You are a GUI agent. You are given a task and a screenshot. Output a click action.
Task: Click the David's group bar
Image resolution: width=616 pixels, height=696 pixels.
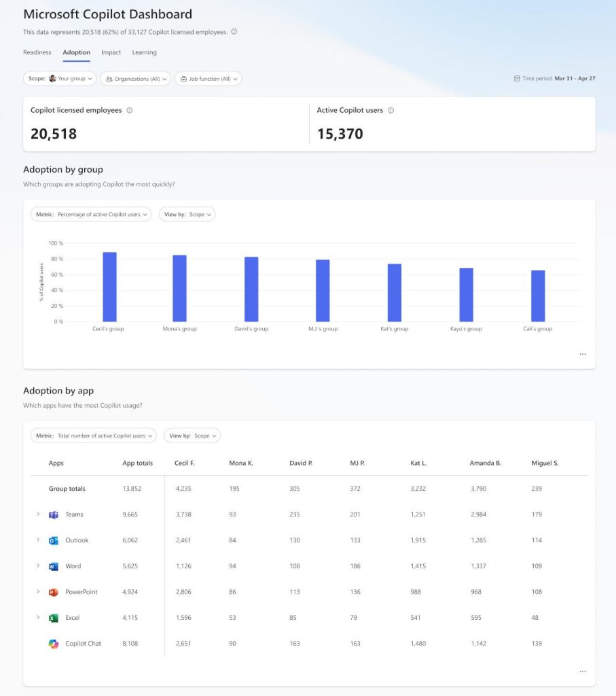[251, 289]
